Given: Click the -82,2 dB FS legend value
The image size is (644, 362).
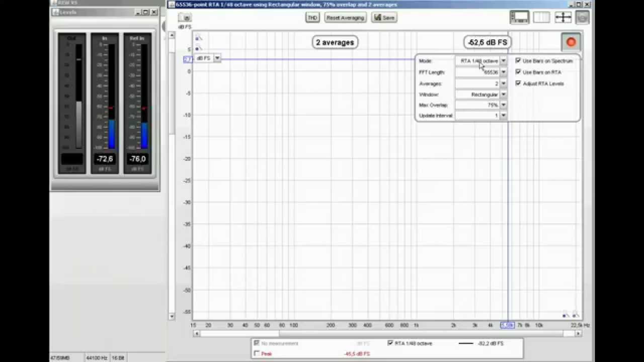Looking at the screenshot, I should (491, 343).
